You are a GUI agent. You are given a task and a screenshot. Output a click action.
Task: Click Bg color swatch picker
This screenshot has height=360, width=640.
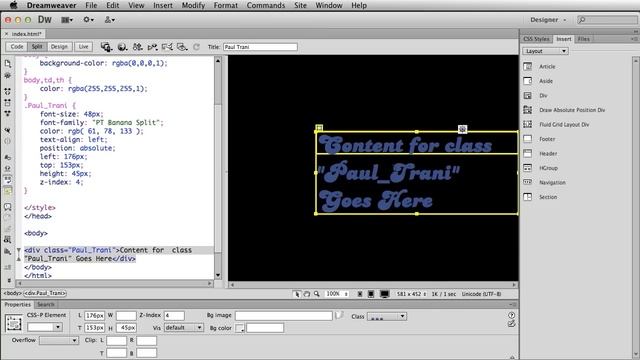tap(240, 328)
